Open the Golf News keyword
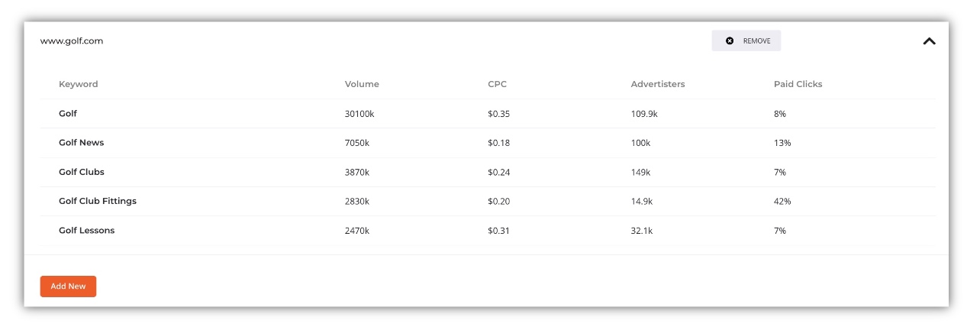This screenshot has width=980, height=327. 81,143
